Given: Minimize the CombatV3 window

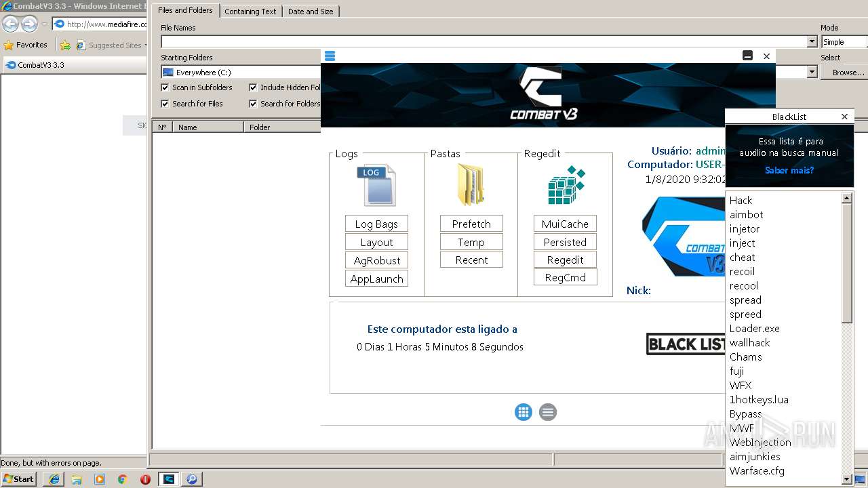Looking at the screenshot, I should pyautogui.click(x=747, y=56).
